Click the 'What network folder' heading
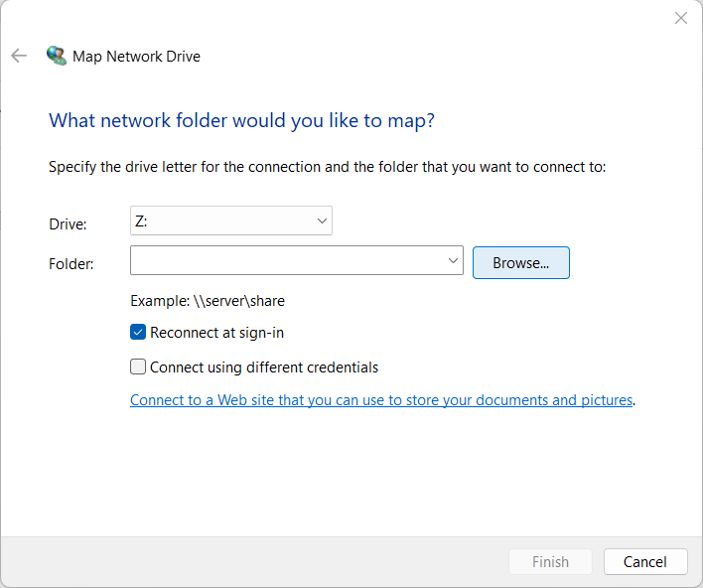The width and height of the screenshot is (703, 588). tap(241, 121)
